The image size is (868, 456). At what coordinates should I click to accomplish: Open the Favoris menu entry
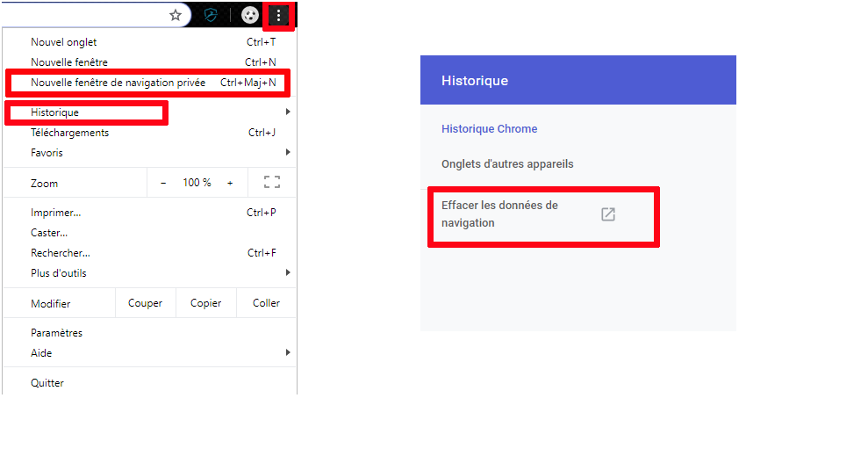149,152
